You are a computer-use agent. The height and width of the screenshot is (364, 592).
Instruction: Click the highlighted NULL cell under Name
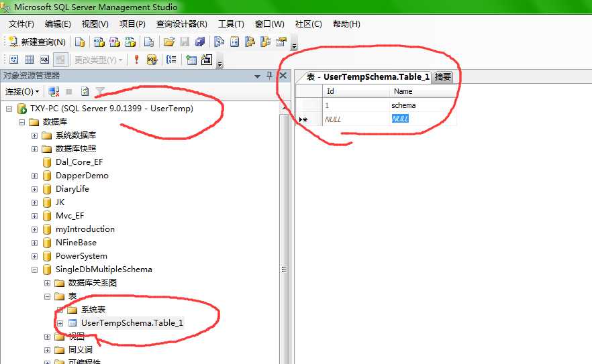tap(423, 119)
